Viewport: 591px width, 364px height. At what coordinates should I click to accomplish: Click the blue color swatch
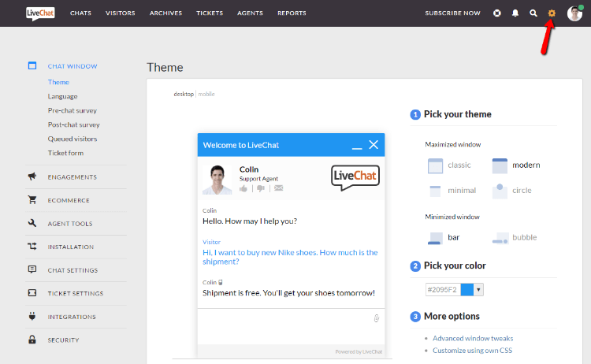pos(467,289)
